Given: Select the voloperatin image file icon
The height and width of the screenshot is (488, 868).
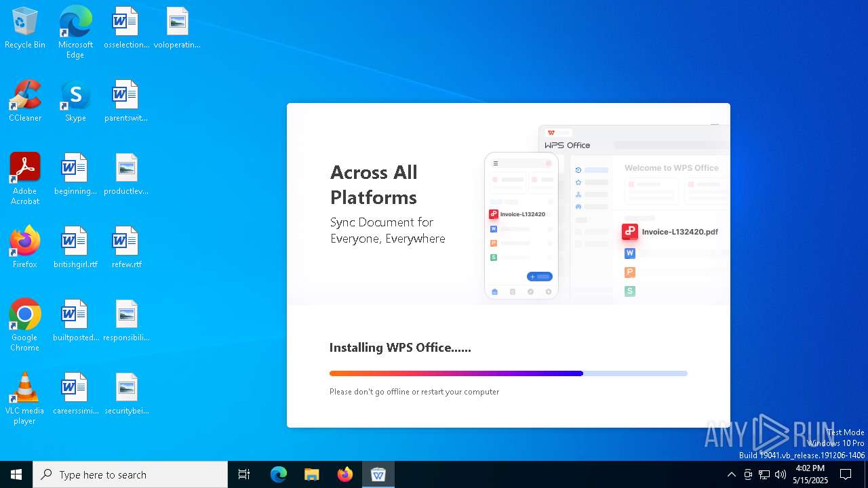Looking at the screenshot, I should (177, 27).
